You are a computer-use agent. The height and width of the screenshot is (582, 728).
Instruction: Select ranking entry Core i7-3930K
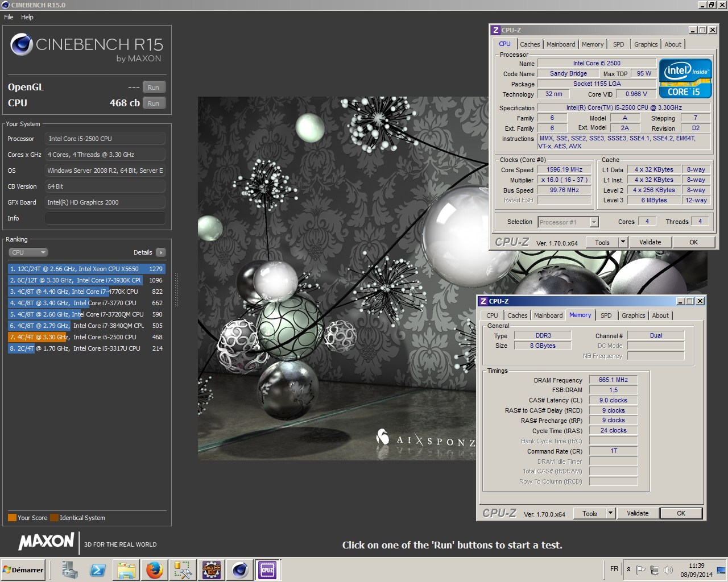point(86,280)
